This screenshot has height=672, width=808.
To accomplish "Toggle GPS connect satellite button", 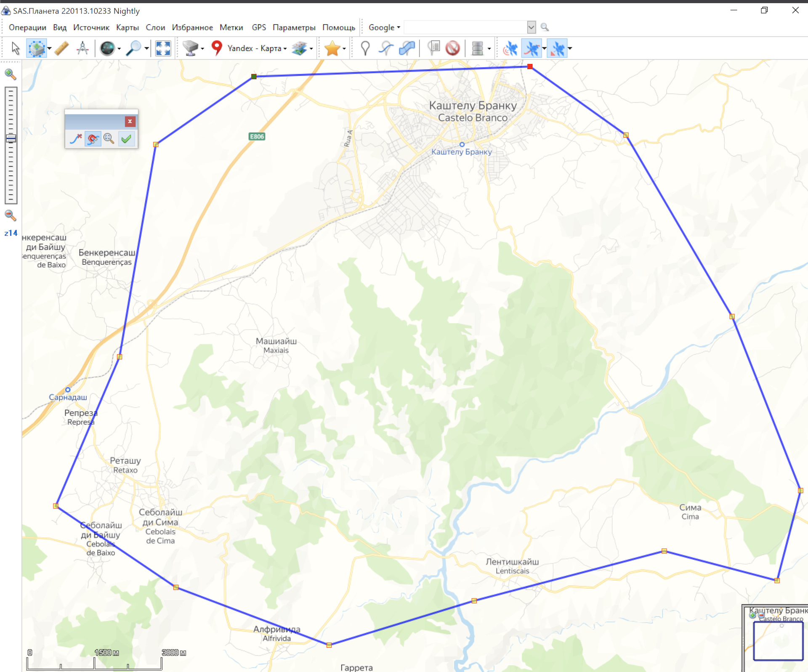I will point(510,48).
